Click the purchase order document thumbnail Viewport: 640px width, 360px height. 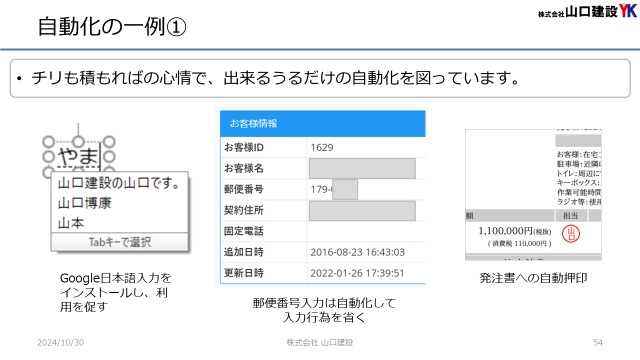tap(533, 195)
